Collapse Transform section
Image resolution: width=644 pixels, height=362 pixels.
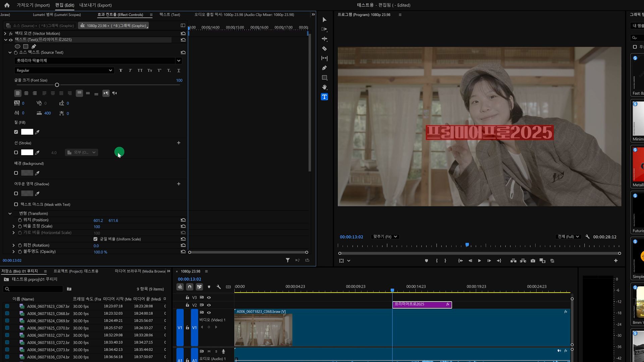click(x=10, y=214)
